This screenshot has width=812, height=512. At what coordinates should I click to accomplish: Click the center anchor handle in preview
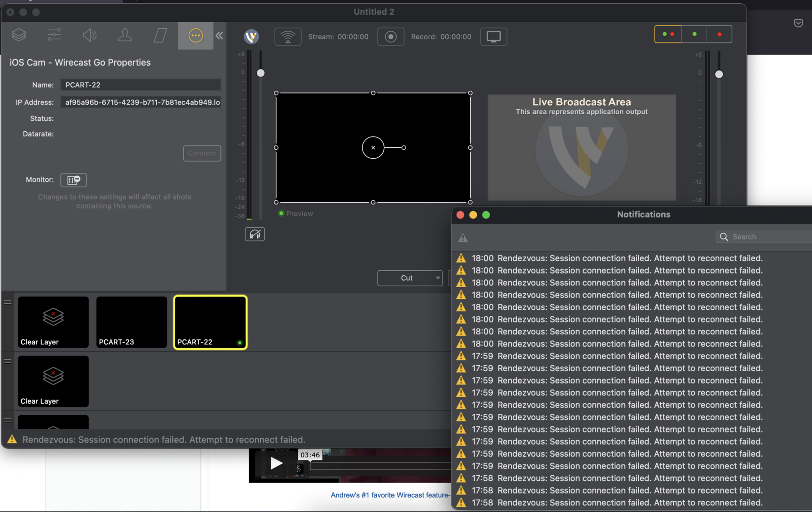click(x=373, y=147)
